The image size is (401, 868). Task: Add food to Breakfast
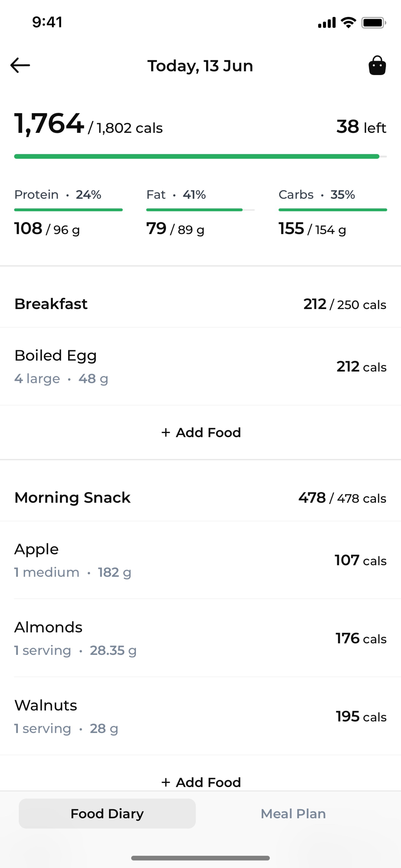coord(200,432)
